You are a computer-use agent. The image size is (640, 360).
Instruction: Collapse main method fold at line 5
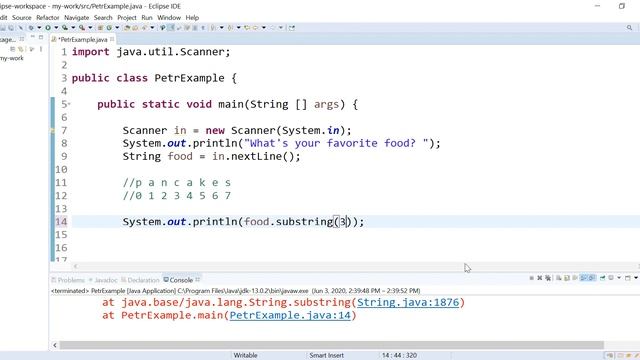69,104
